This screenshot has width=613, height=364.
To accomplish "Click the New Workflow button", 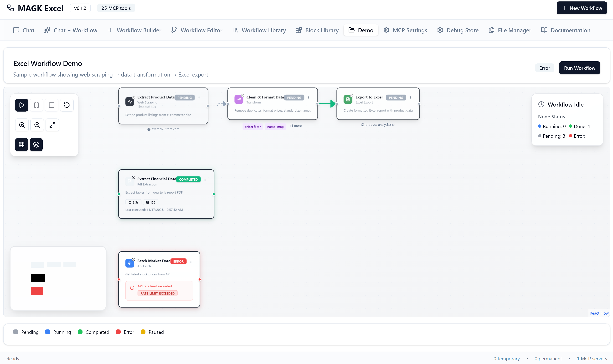I will click(582, 8).
